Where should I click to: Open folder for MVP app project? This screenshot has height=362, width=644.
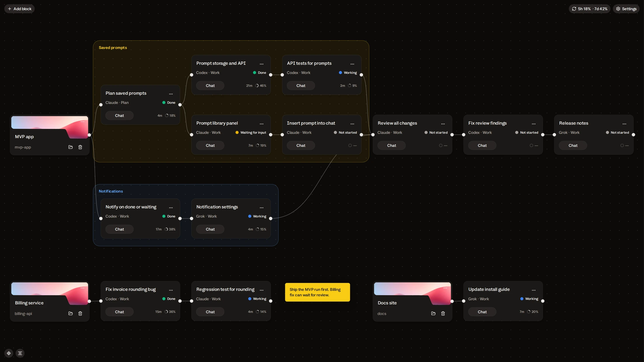pos(71,147)
